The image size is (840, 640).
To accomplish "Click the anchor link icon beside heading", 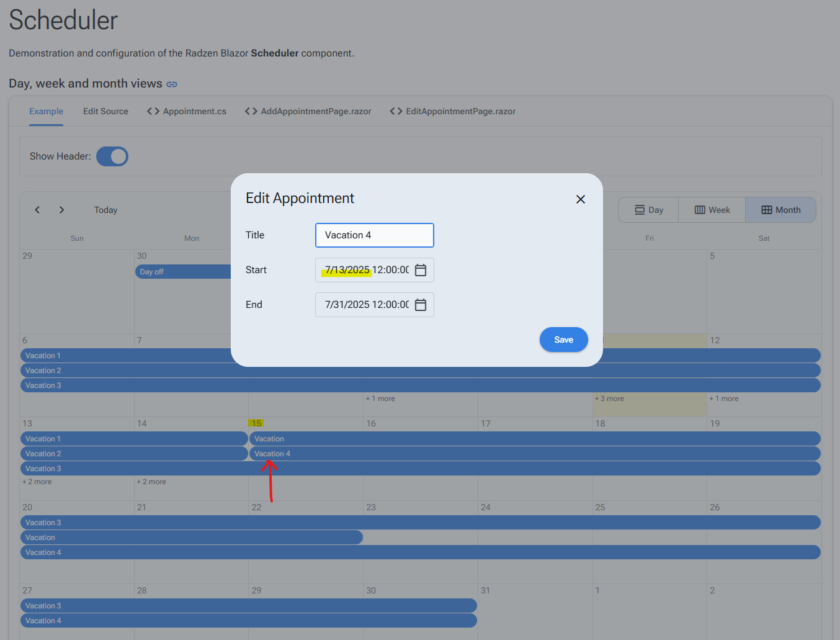I will 172,84.
